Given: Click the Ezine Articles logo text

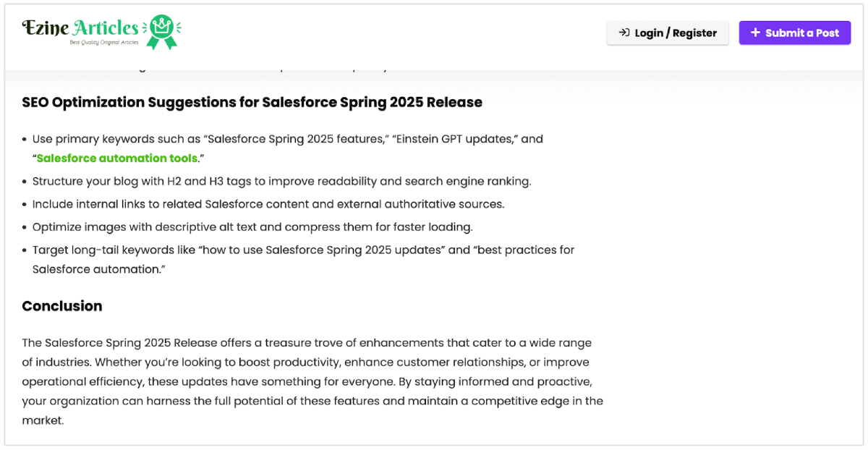Looking at the screenshot, I should pyautogui.click(x=80, y=27).
